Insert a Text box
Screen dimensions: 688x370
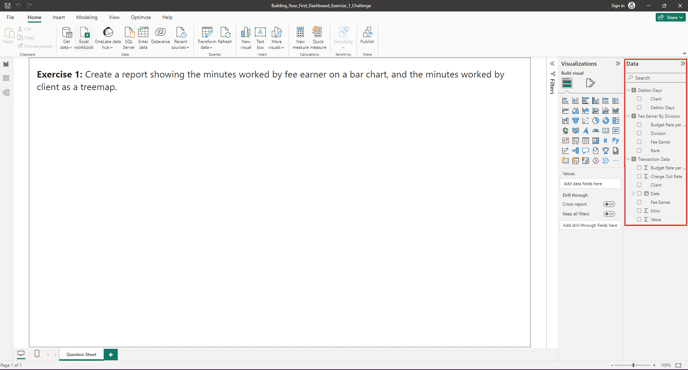260,38
